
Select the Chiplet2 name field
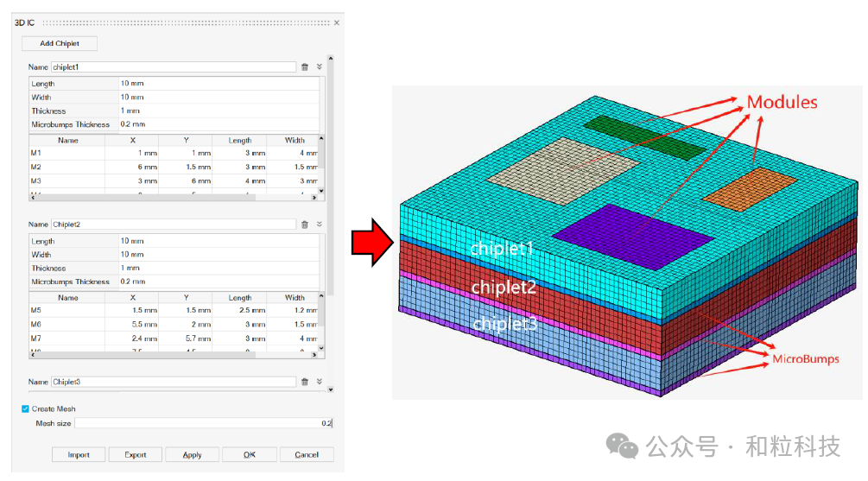click(173, 225)
